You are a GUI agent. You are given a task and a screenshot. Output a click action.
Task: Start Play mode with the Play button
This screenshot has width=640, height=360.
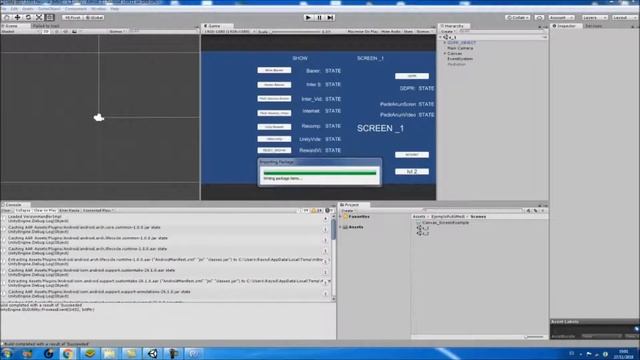[308, 18]
